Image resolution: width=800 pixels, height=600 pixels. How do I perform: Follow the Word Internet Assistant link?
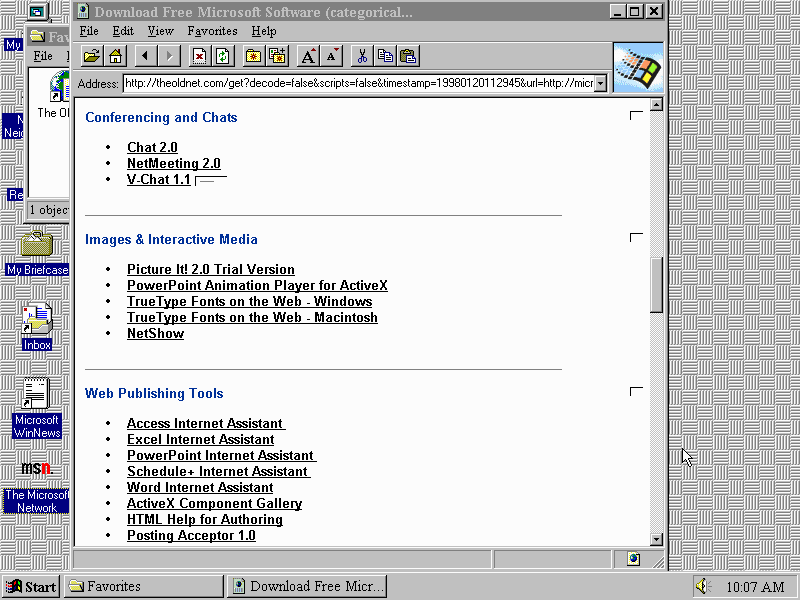pyautogui.click(x=200, y=488)
